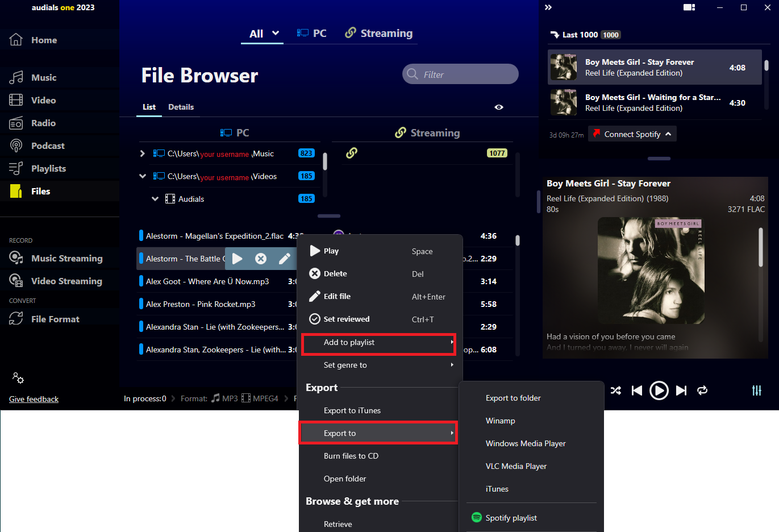
Task: Open Video Streaming recorder
Action: tap(56, 281)
